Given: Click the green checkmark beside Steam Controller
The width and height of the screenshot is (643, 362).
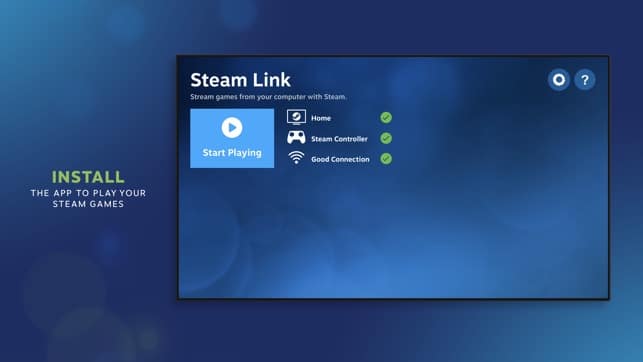Looking at the screenshot, I should point(386,138).
